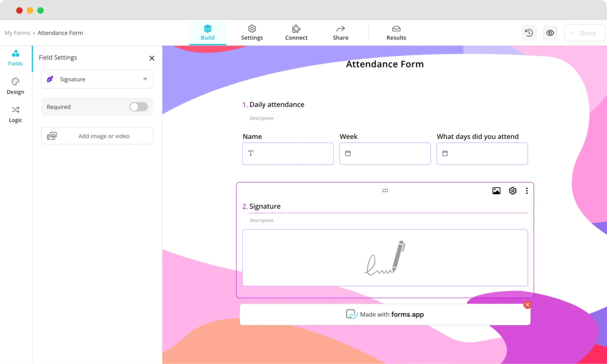
Task: Click Add image or video button
Action: click(97, 136)
